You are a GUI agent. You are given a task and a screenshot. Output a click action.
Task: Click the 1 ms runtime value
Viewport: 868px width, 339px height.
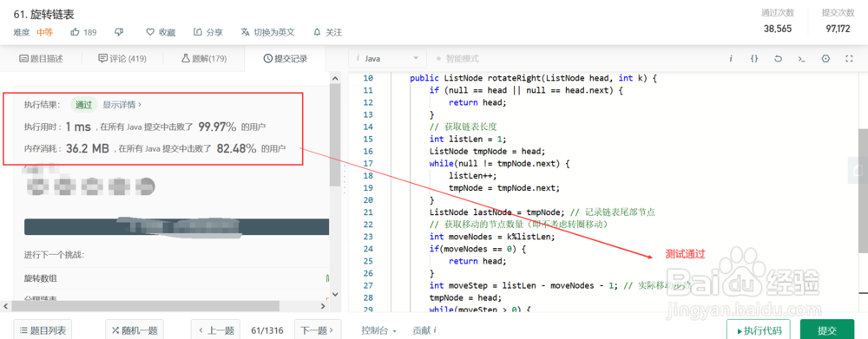point(78,127)
